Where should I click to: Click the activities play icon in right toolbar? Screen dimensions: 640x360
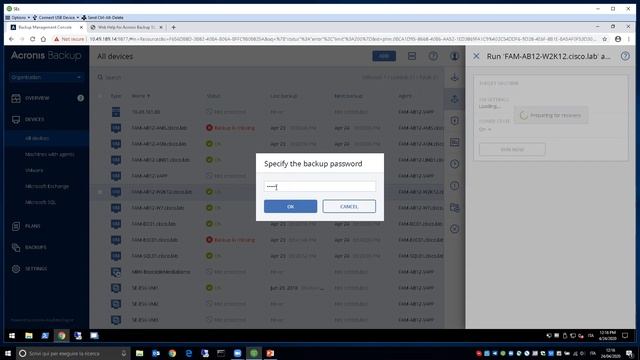click(454, 164)
